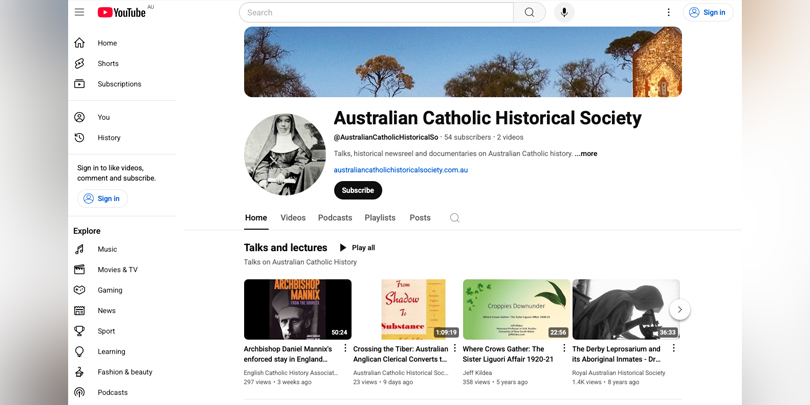The width and height of the screenshot is (810, 405).
Task: Open the hamburger guide menu
Action: click(x=79, y=12)
